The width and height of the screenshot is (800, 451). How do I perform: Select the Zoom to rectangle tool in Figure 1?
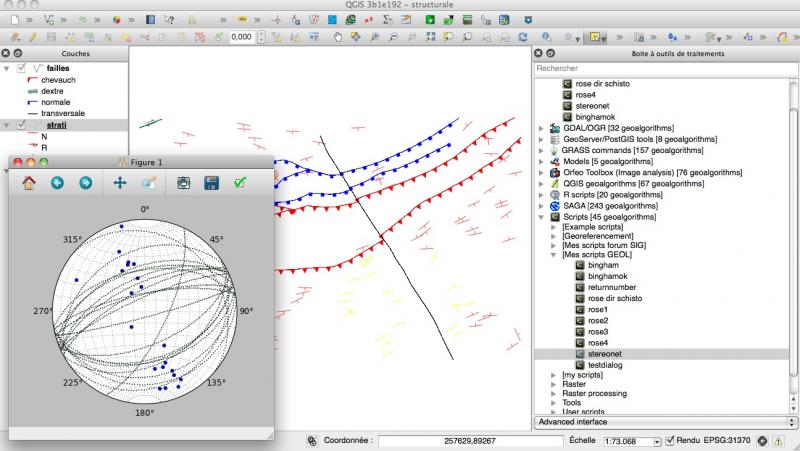148,183
